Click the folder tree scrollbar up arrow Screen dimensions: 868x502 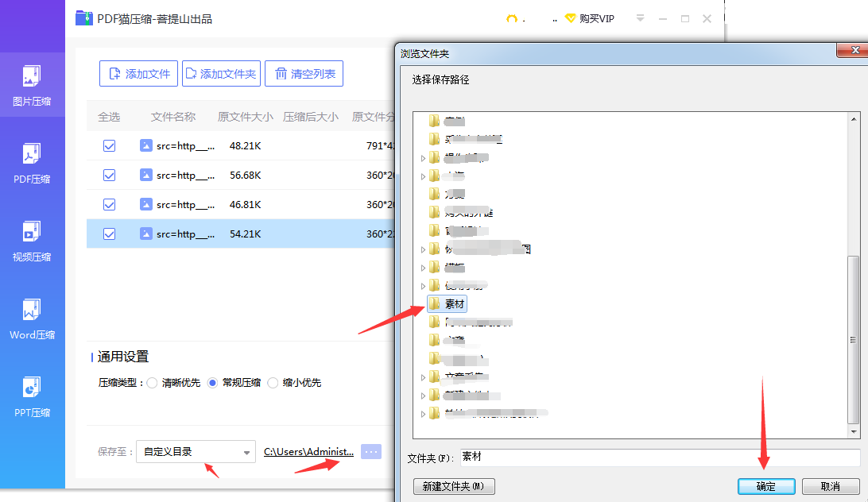click(854, 119)
